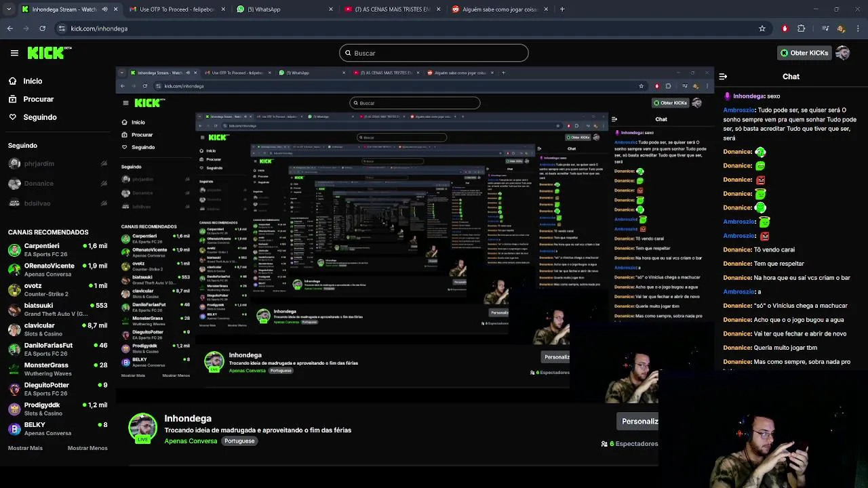Image resolution: width=868 pixels, height=488 pixels.
Task: Reload the page with the refresh icon
Action: click(x=43, y=28)
